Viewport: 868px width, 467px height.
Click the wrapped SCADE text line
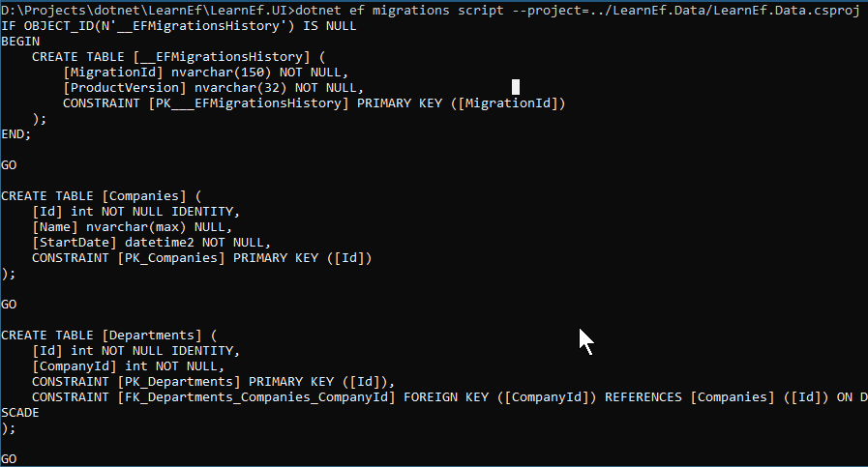click(20, 413)
